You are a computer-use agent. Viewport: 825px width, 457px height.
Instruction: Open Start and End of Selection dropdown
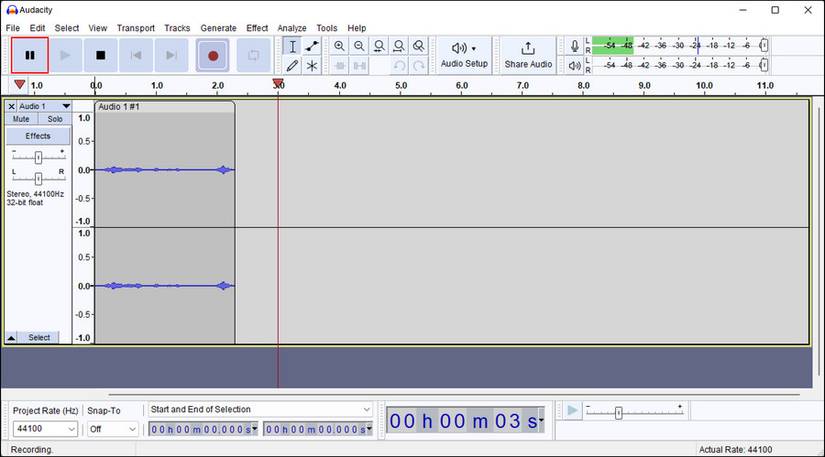(260, 409)
